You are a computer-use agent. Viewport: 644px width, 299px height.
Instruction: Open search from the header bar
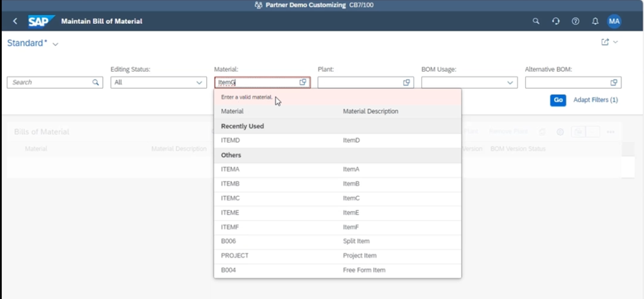tap(536, 21)
